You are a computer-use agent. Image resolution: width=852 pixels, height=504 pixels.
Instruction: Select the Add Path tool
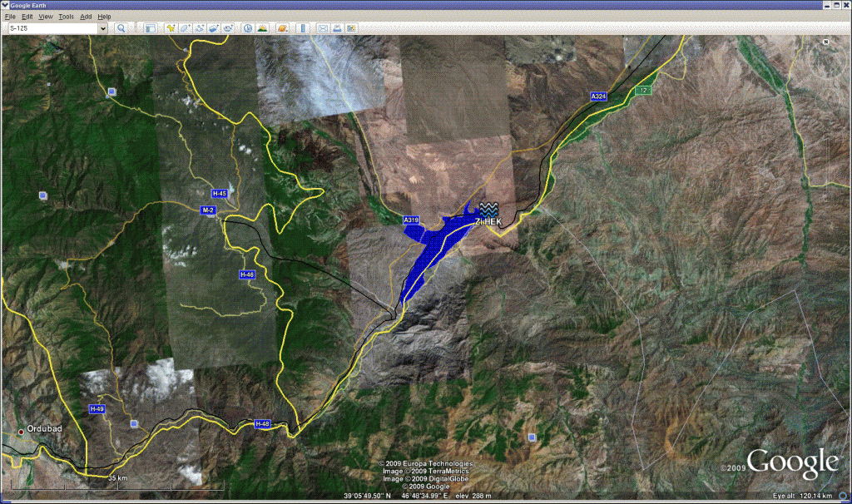(200, 28)
